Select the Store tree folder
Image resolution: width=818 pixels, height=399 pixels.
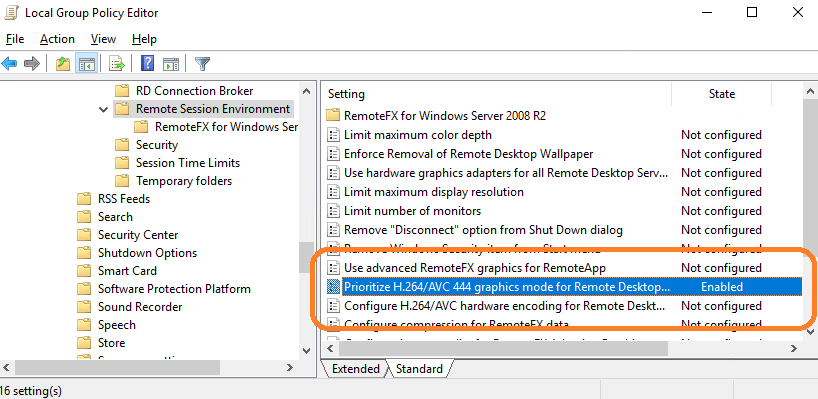coord(112,343)
